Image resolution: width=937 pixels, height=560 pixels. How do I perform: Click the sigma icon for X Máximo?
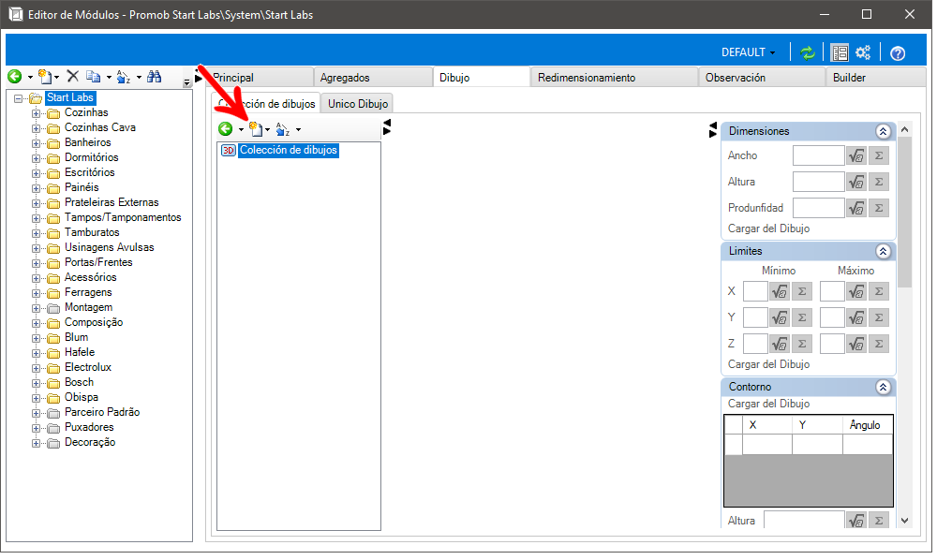pos(879,292)
